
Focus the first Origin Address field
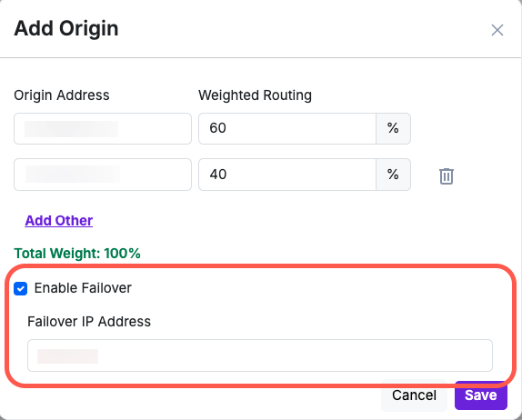tap(103, 128)
